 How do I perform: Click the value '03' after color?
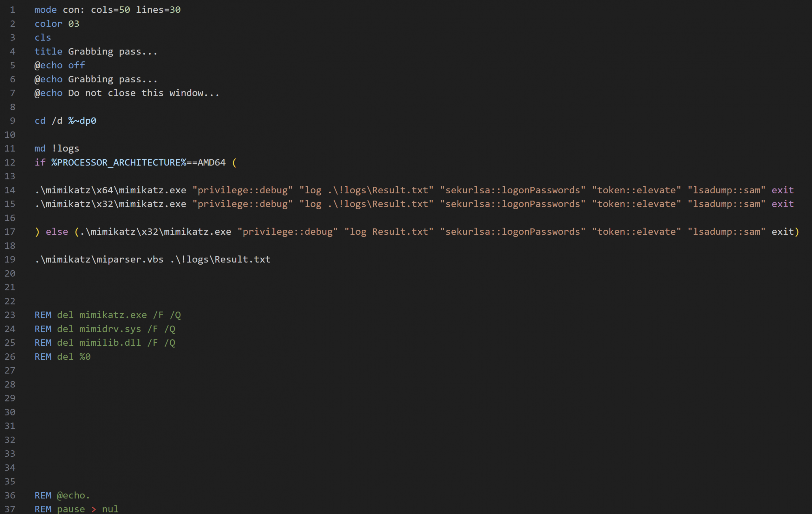tap(74, 23)
